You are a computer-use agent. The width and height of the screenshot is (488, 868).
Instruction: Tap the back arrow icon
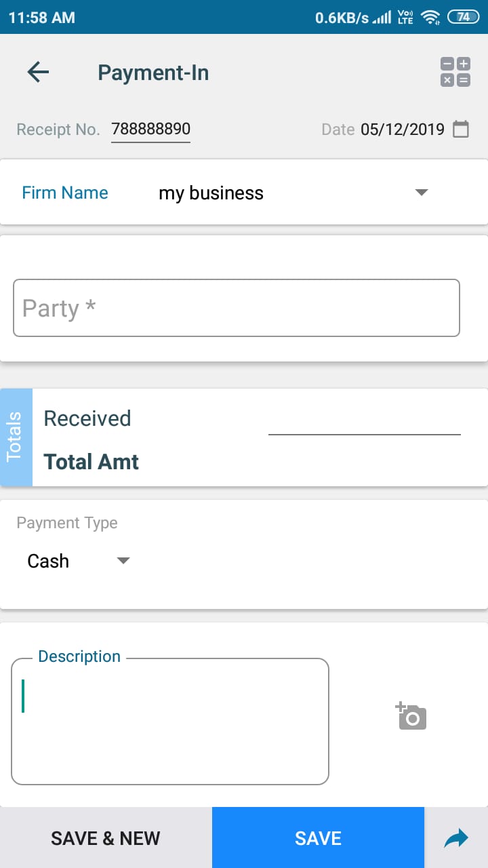(38, 73)
